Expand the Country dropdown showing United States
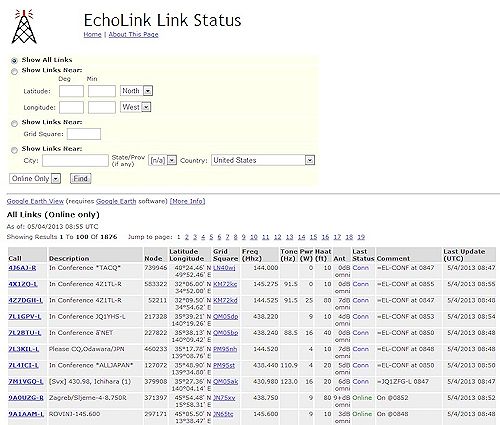Screen dimensions: 500x425 (x=263, y=160)
